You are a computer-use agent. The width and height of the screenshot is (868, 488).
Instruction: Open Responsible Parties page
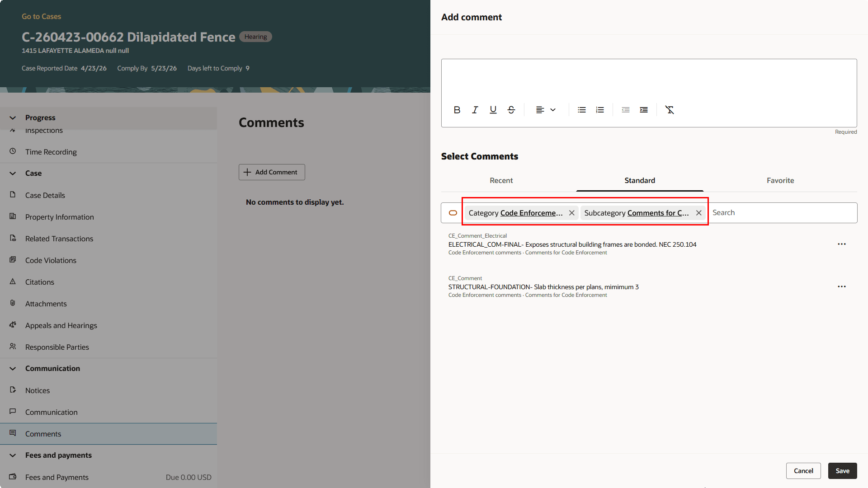click(x=108, y=347)
